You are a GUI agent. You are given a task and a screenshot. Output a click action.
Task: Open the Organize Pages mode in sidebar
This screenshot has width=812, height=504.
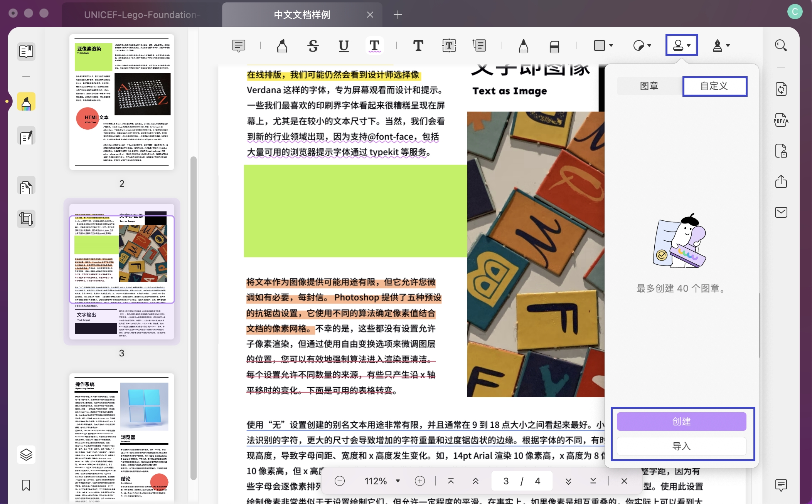coord(26,185)
